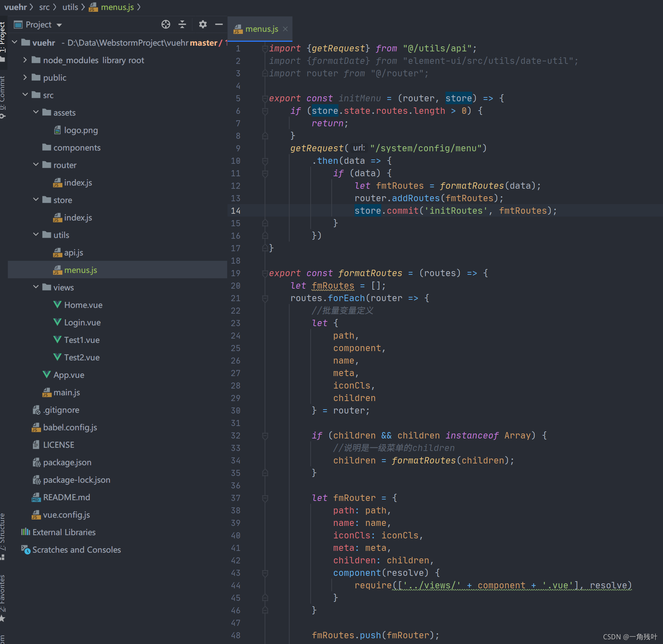Click External Libraries icon
This screenshot has height=644, width=663.
(x=26, y=532)
